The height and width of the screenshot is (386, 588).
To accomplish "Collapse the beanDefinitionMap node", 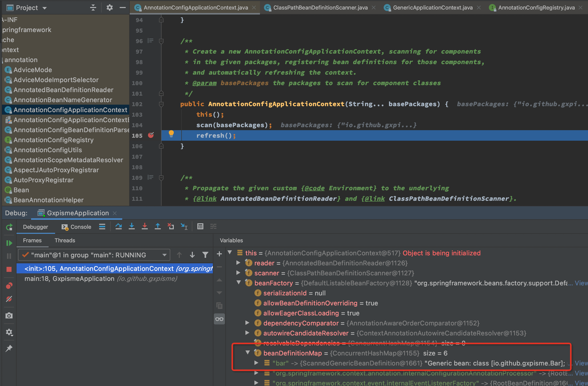I will pos(248,353).
